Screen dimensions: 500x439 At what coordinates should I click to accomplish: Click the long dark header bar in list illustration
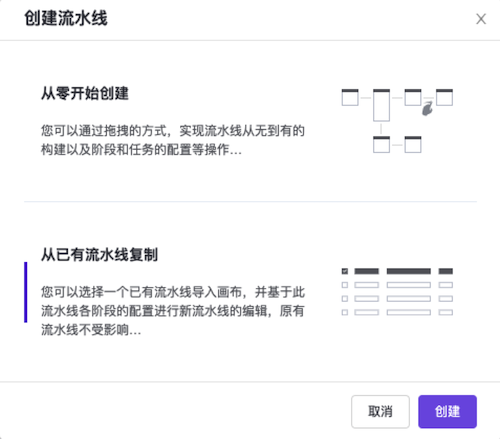tap(409, 271)
